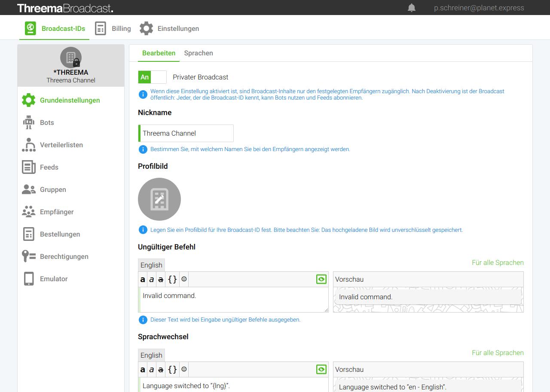The width and height of the screenshot is (550, 392).
Task: Open account p.schreiner@planet.express
Action: point(479,8)
